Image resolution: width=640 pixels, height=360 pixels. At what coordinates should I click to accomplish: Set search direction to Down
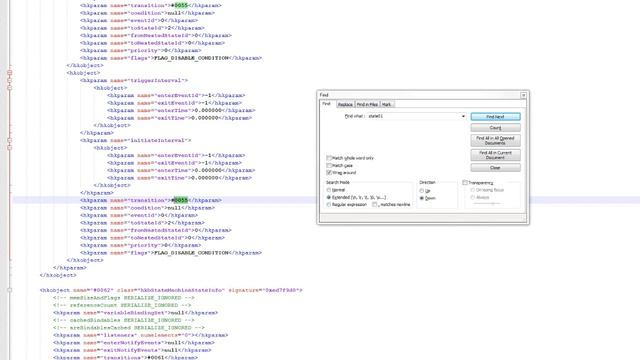click(422, 198)
